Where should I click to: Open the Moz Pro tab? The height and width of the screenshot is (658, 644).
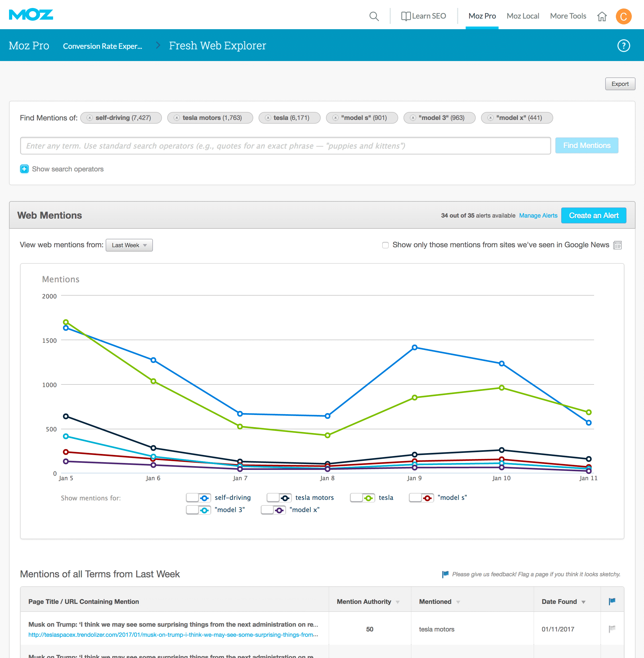pyautogui.click(x=482, y=16)
